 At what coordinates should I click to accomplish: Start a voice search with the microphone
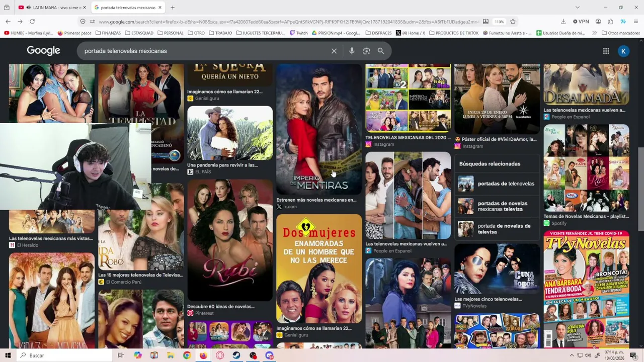click(352, 51)
